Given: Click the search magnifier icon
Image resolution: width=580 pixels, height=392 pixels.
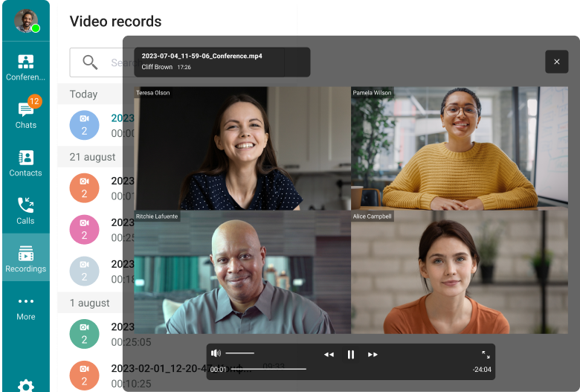Looking at the screenshot, I should click(90, 62).
